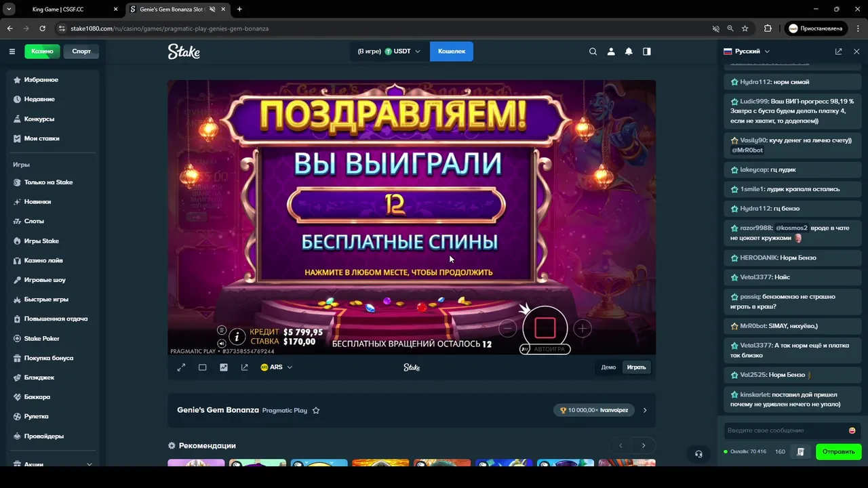Viewport: 868px width, 488px height.
Task: Open the hamburger sidebar menu
Action: click(12, 52)
